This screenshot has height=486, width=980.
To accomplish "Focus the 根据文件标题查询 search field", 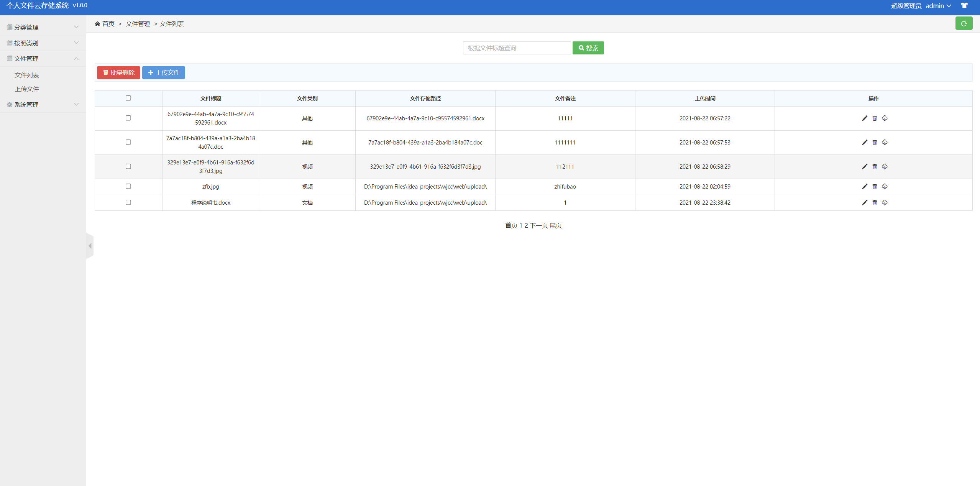I will coord(517,48).
